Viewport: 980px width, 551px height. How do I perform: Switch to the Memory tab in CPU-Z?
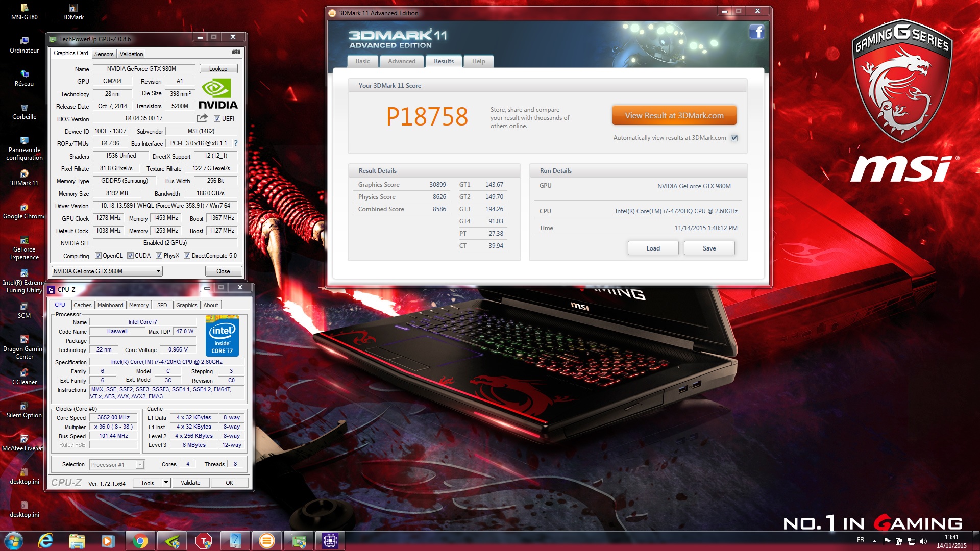[x=139, y=305]
